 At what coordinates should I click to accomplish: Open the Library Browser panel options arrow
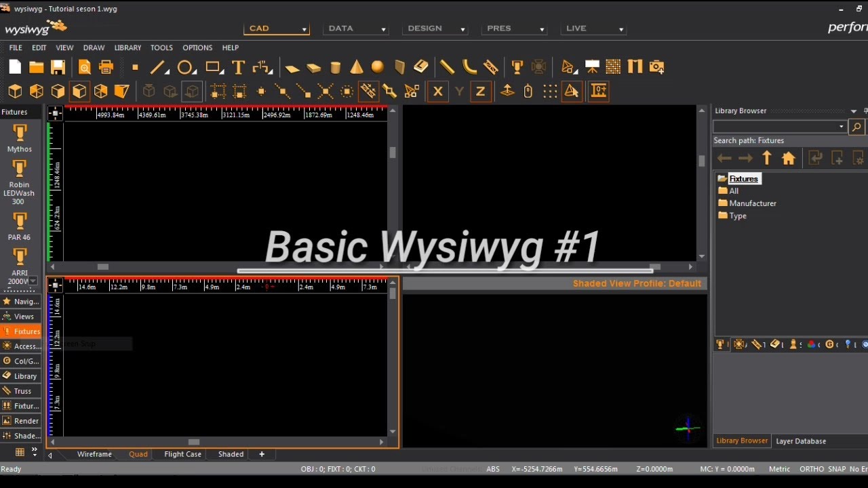point(854,111)
